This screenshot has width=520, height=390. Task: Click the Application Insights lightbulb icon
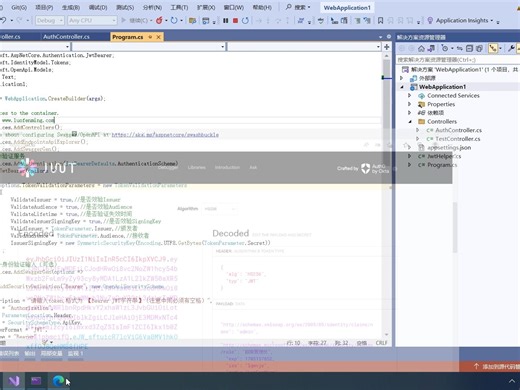pos(430,21)
